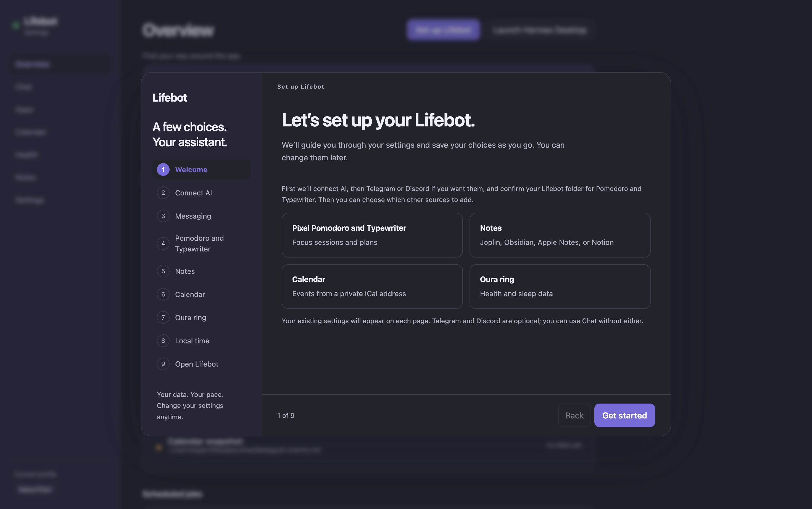This screenshot has height=509, width=812.
Task: Click the blurred Overview heading behind dialog
Action: click(x=178, y=30)
